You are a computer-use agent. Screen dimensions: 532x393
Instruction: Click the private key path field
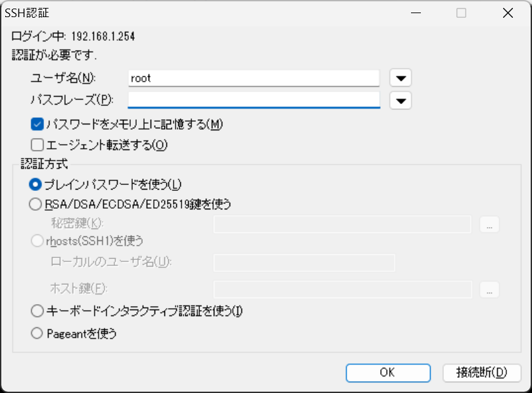342,224
